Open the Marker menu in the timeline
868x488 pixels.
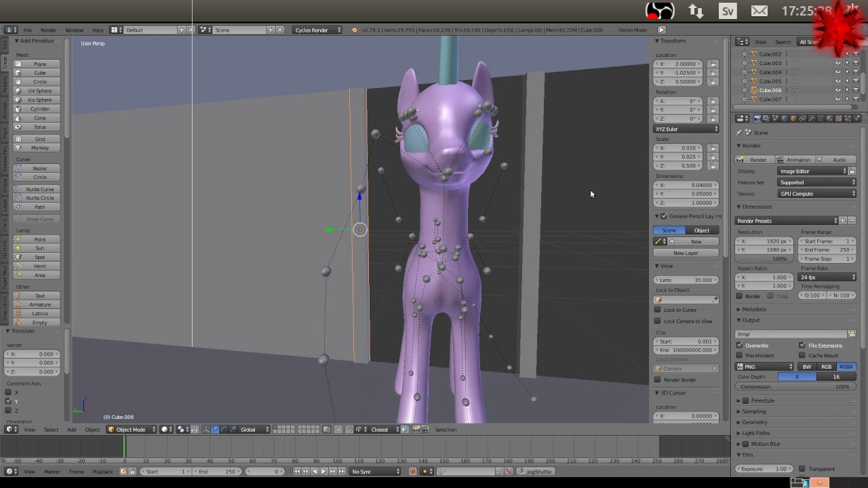pos(52,472)
